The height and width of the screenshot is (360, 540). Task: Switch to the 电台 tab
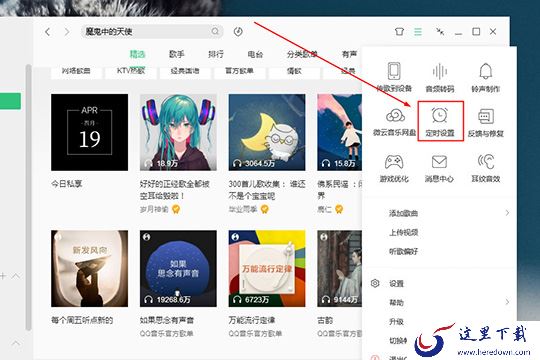click(255, 54)
